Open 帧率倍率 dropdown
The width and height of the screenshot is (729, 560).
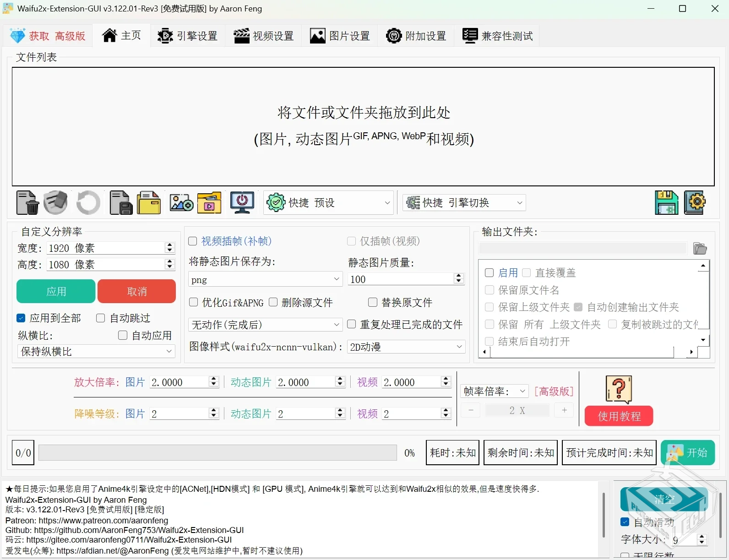click(494, 391)
